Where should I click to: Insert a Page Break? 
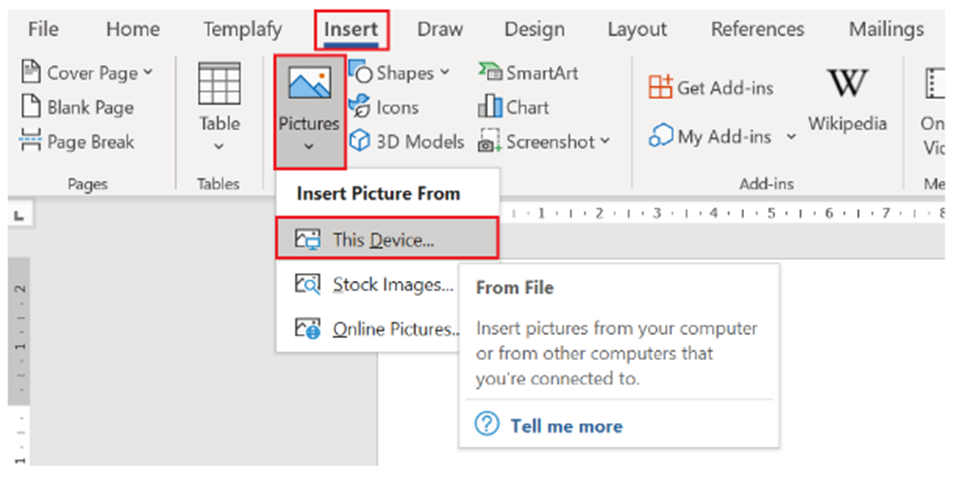[78, 142]
